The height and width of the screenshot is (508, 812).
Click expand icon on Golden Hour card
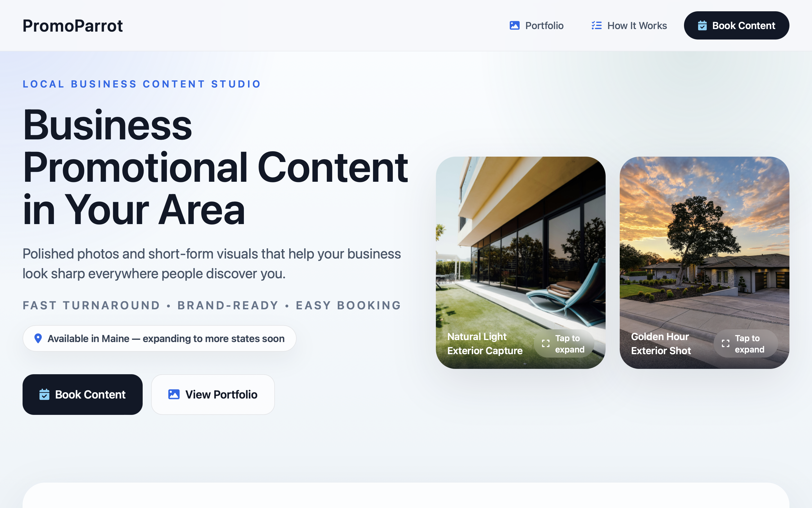pyautogui.click(x=725, y=343)
